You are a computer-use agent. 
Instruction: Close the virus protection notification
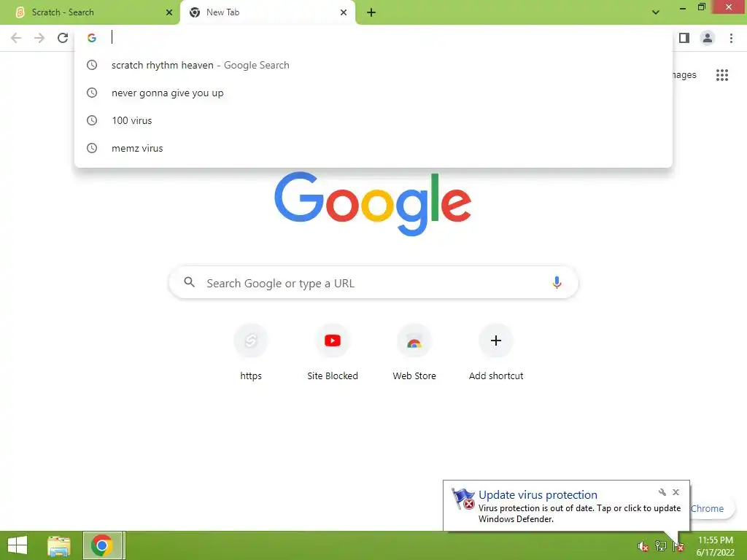coord(676,492)
